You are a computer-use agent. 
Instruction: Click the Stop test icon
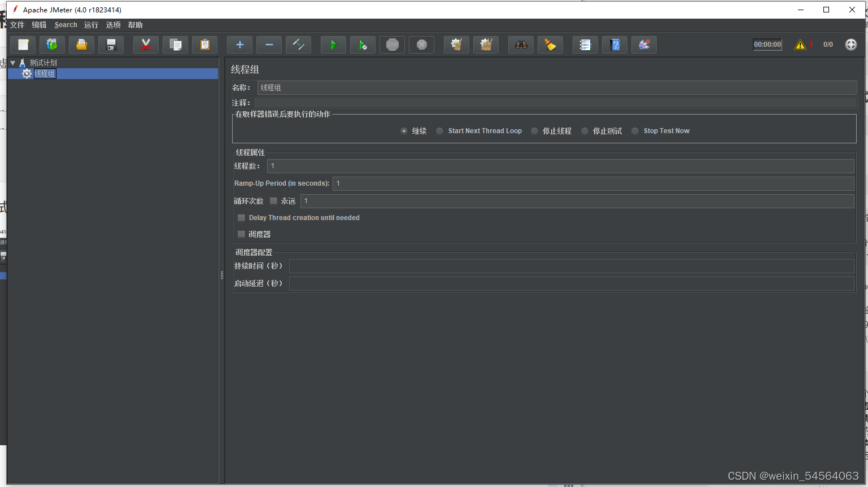coord(392,45)
